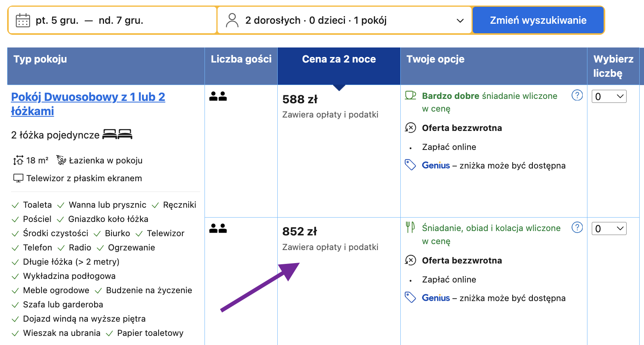Click the 852 zł price
The width and height of the screenshot is (644, 345).
[299, 231]
